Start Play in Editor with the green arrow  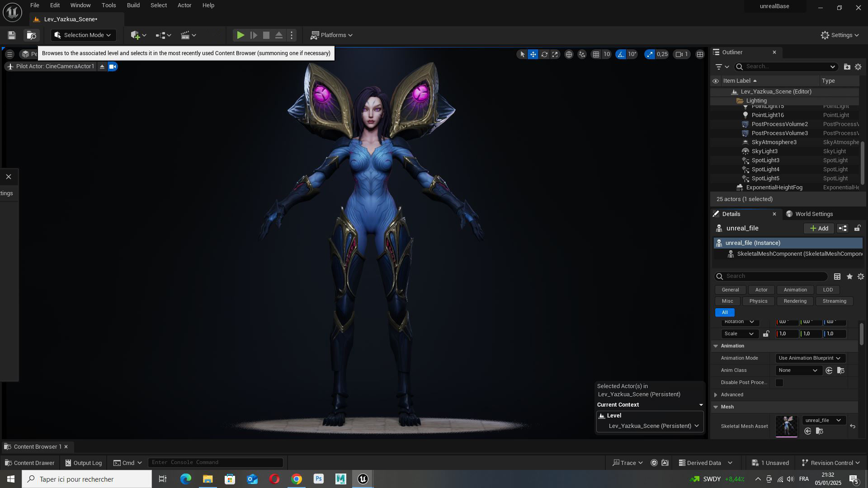tap(241, 35)
